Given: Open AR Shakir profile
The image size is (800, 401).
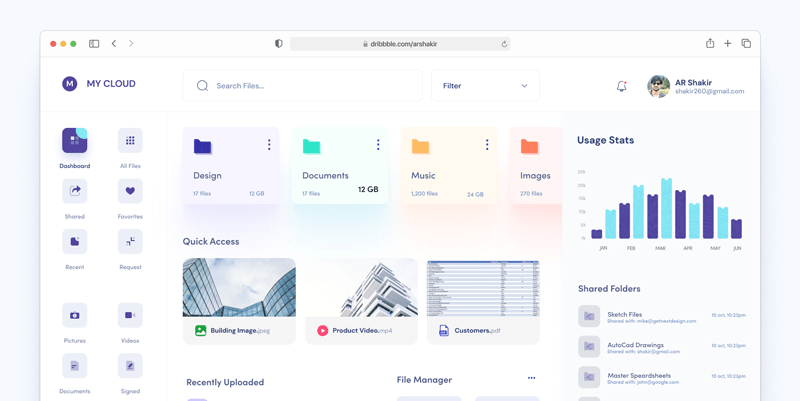Looking at the screenshot, I should click(695, 86).
